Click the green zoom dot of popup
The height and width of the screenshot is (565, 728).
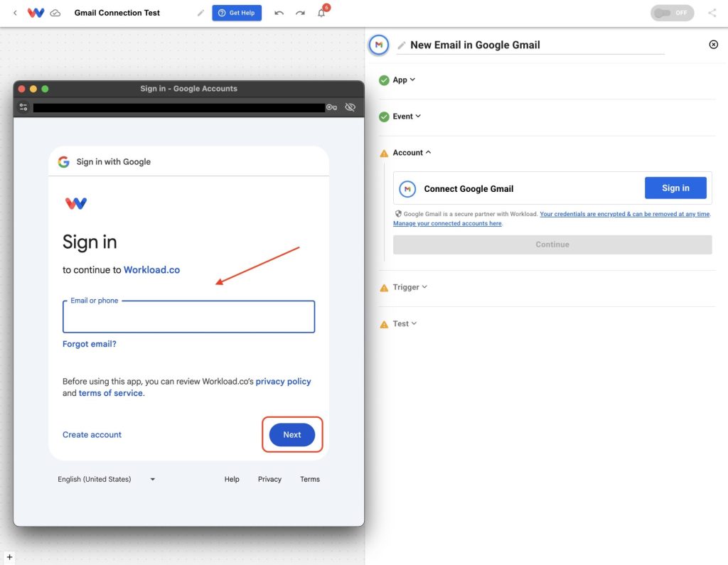(x=45, y=89)
